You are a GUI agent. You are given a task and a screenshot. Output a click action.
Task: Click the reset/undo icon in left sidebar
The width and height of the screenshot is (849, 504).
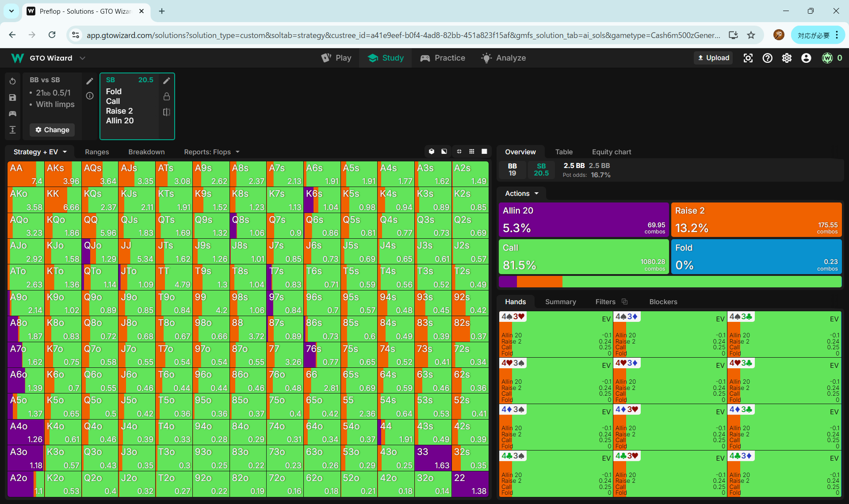[x=12, y=81]
